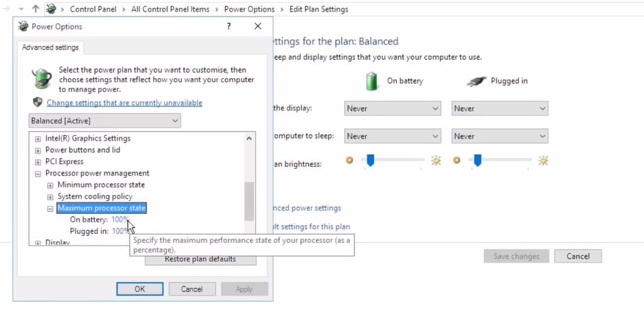Select Intel(R) Graphics Settings tree item

tap(88, 139)
